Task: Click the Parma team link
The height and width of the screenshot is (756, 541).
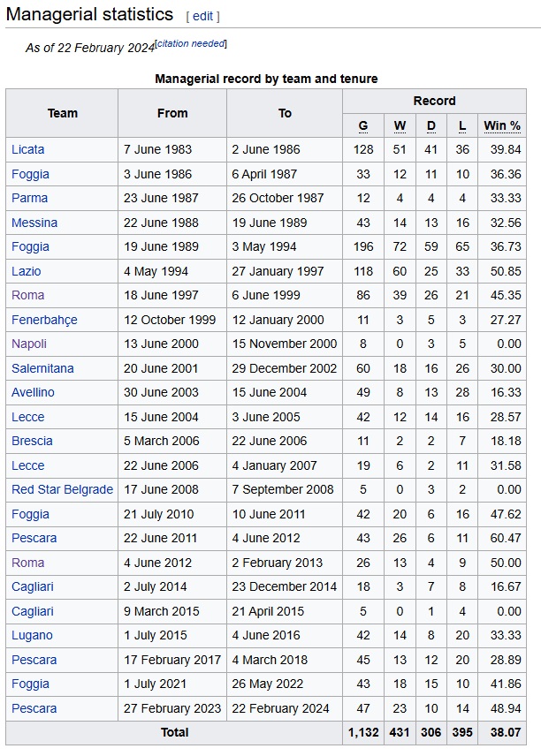Action: (x=29, y=198)
